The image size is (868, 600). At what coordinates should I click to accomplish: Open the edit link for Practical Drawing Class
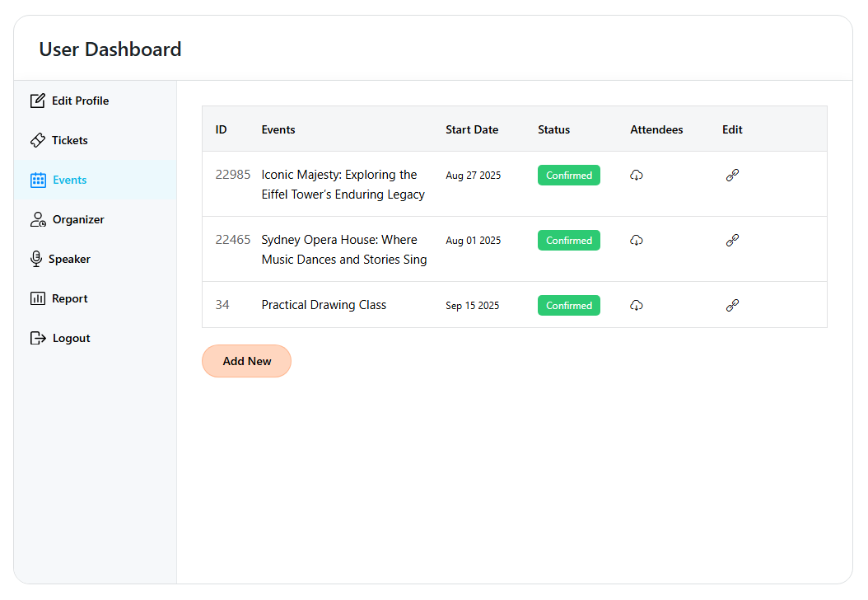click(732, 305)
